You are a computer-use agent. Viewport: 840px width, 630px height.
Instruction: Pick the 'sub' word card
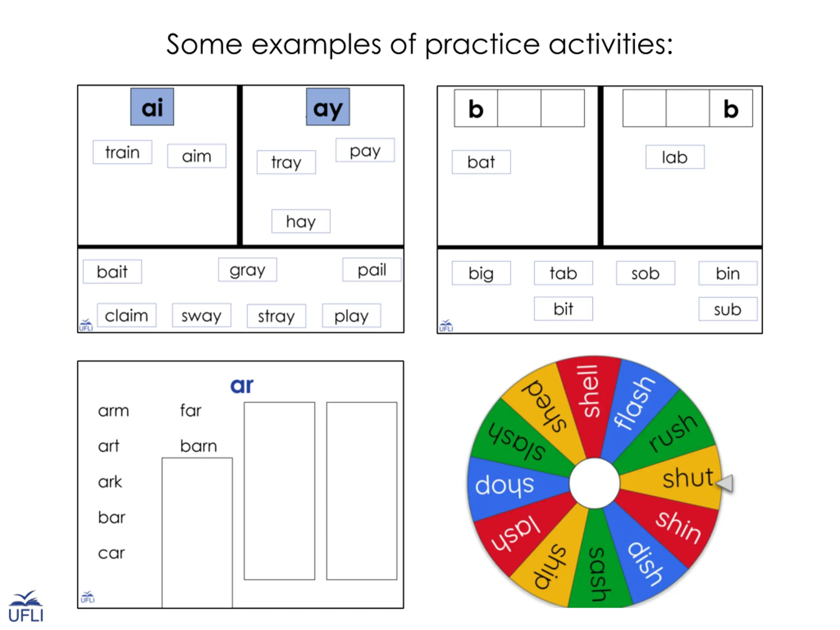727,309
